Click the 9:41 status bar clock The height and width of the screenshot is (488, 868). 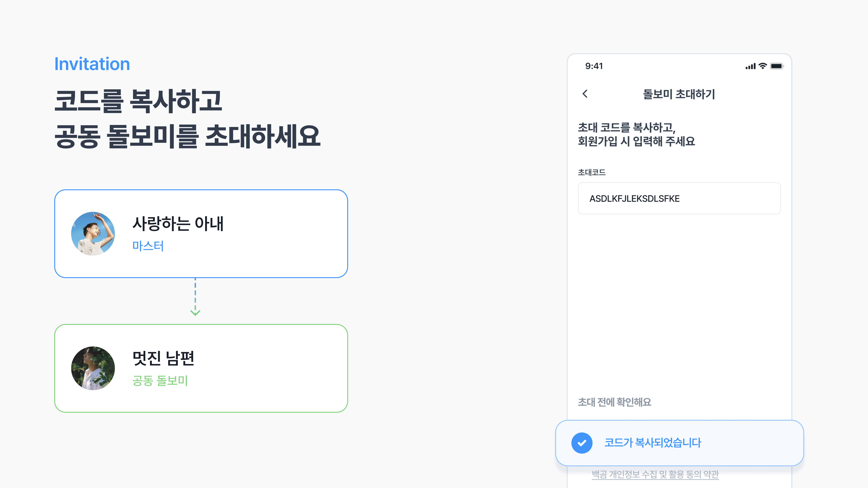point(594,66)
